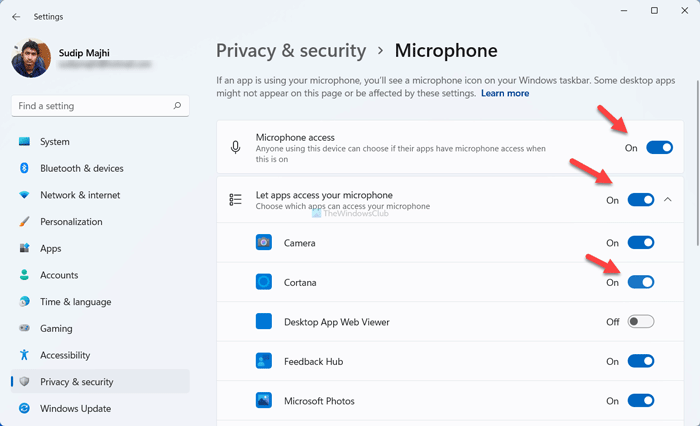The width and height of the screenshot is (700, 426).
Task: Click the back arrow in Settings header
Action: (16, 16)
